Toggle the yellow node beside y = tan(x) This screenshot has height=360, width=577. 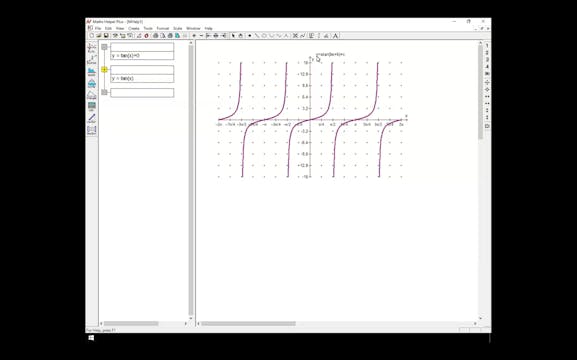[105, 69]
